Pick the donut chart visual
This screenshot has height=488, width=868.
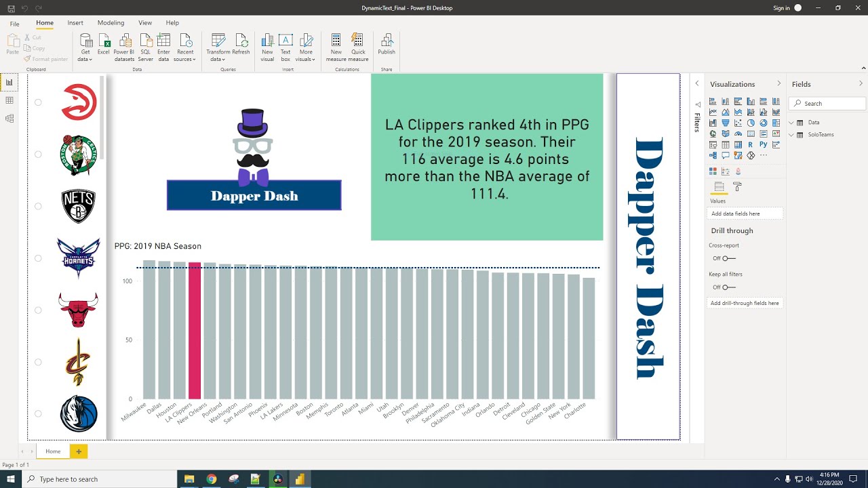coord(764,123)
